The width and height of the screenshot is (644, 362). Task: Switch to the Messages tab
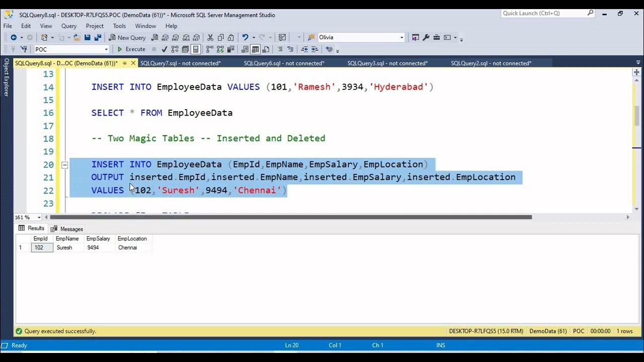pos(67,229)
